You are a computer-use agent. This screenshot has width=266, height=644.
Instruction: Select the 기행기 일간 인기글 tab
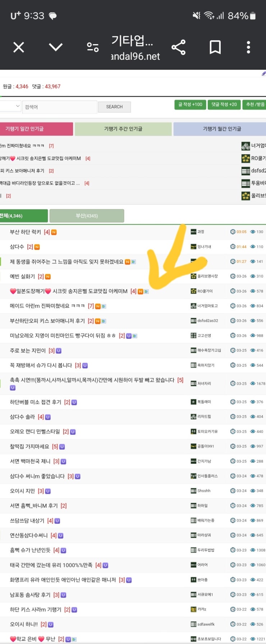[36, 129]
